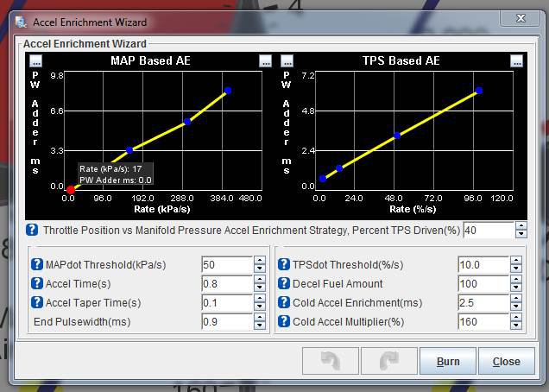Screen dimensions: 549x392
Task: Adjust the Percent TPS Driven spinner arrows
Action: 521,230
